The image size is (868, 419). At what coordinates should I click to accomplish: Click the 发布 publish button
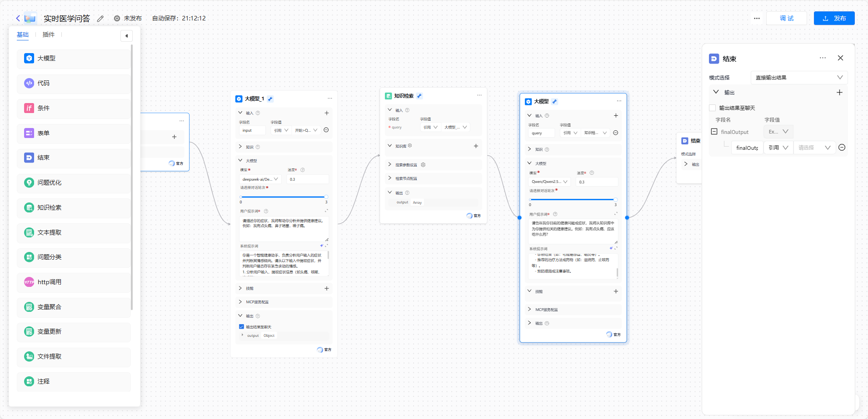[834, 18]
